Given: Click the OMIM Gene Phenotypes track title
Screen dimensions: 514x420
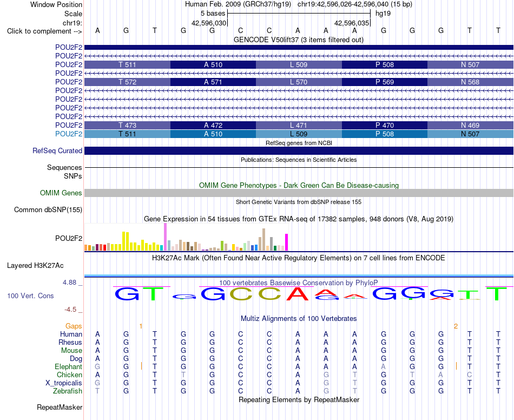Looking at the screenshot, I should 299,185.
